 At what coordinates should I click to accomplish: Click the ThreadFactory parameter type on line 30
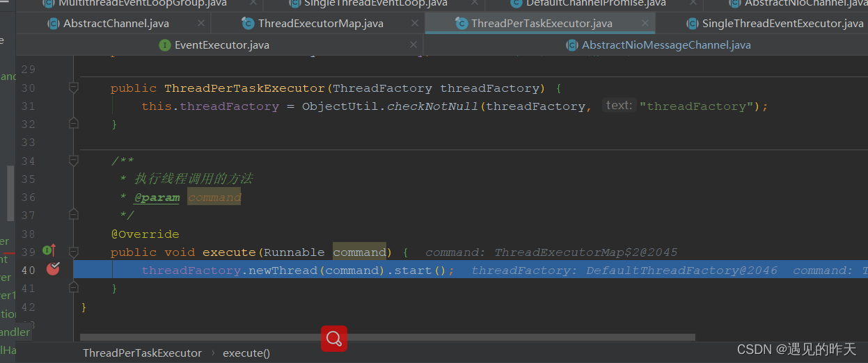click(382, 88)
